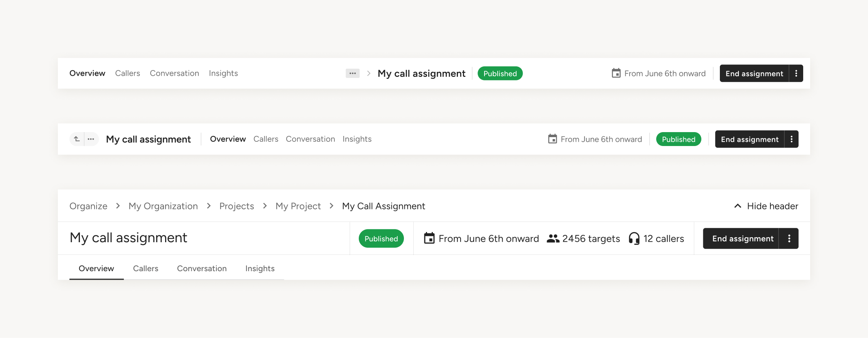Open Insights tab in bottom header
The width and height of the screenshot is (868, 338).
(260, 268)
